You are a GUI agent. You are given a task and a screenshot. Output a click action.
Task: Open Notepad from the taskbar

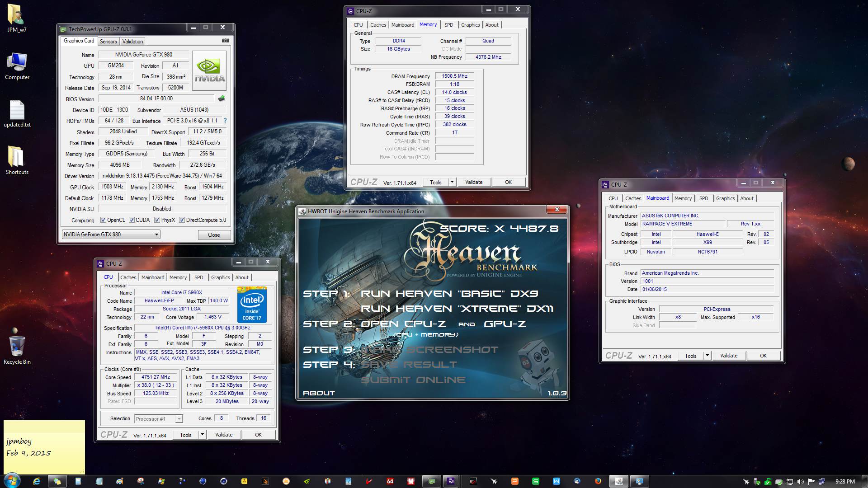pyautogui.click(x=99, y=481)
